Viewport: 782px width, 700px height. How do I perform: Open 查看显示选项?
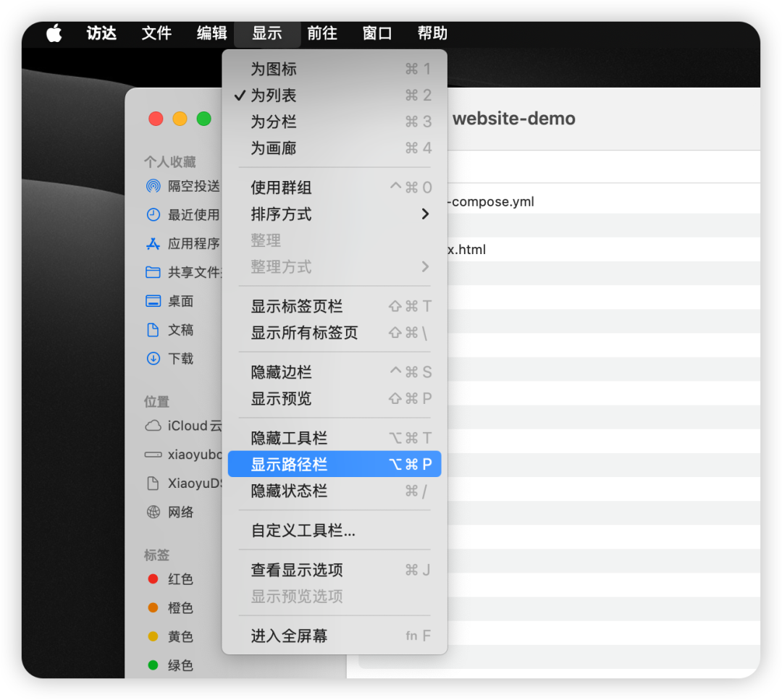[335, 570]
